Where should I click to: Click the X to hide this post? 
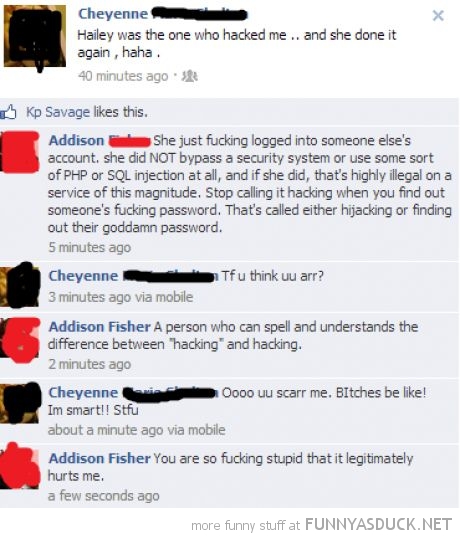click(x=438, y=16)
